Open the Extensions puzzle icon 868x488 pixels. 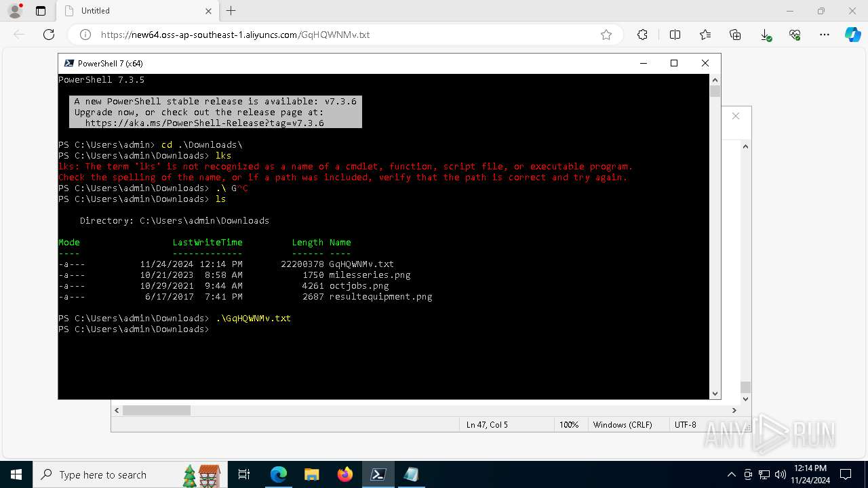click(642, 35)
